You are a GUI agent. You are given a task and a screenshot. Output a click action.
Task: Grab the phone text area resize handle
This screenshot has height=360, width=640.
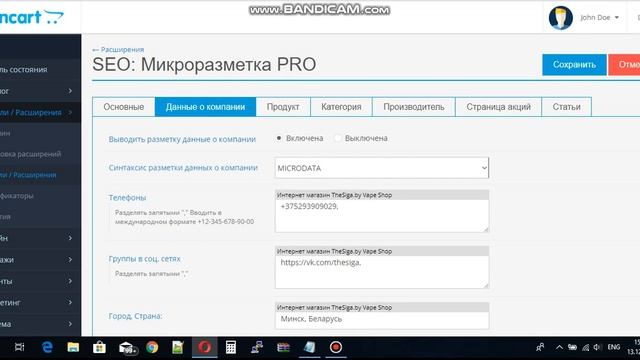coord(486,229)
